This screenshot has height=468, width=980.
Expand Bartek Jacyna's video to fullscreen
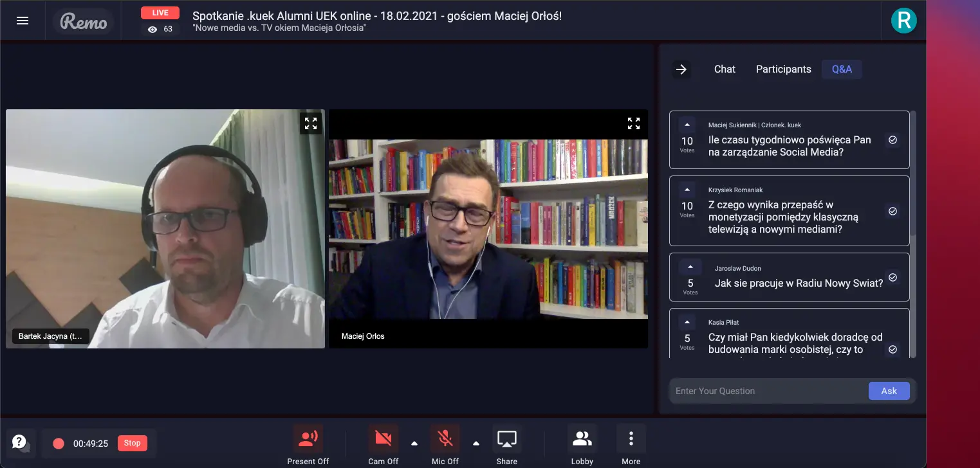click(x=311, y=123)
